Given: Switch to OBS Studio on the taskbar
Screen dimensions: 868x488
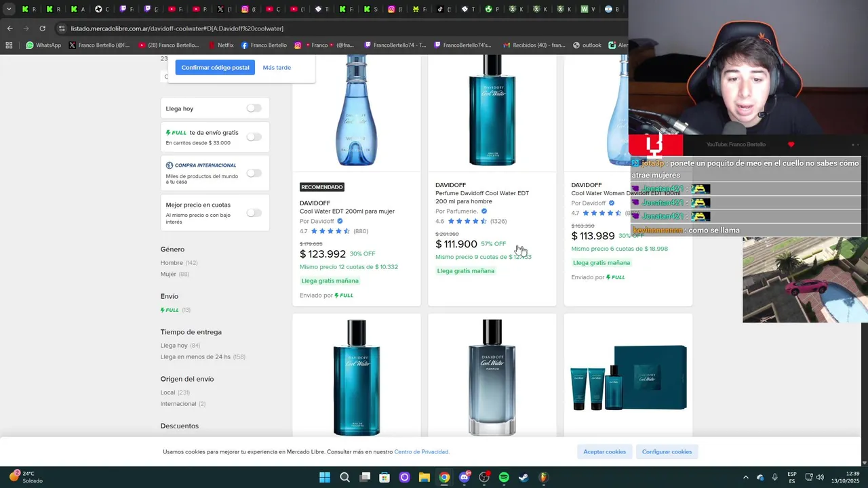Looking at the screenshot, I should [x=484, y=477].
